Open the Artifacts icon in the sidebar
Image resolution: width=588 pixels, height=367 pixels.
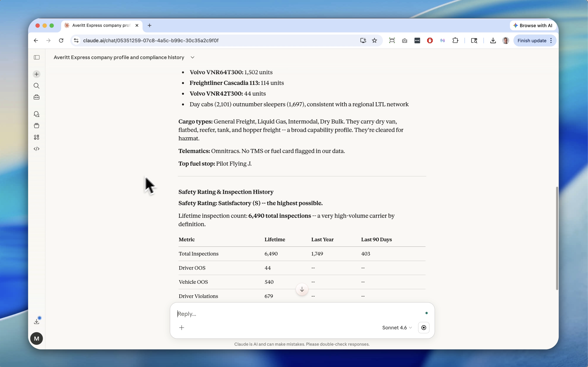36,126
